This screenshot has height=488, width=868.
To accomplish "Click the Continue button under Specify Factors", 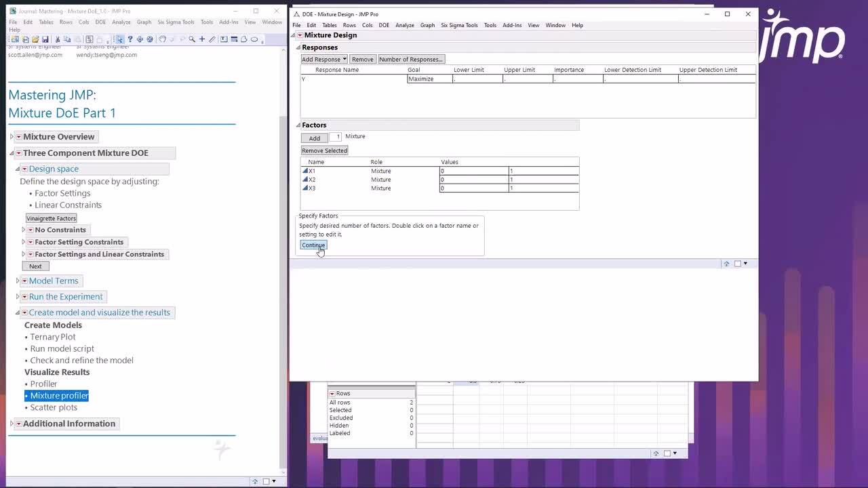I will pos(313,245).
